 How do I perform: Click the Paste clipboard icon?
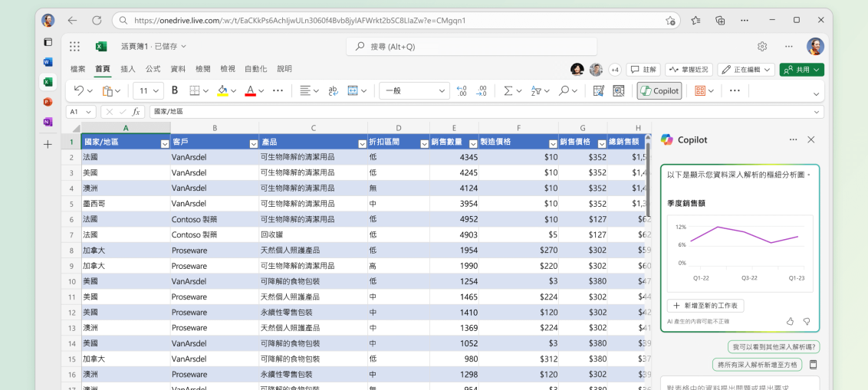pyautogui.click(x=107, y=90)
